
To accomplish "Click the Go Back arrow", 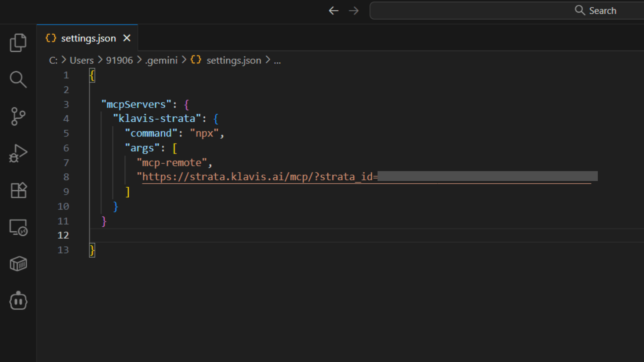I will [x=333, y=11].
